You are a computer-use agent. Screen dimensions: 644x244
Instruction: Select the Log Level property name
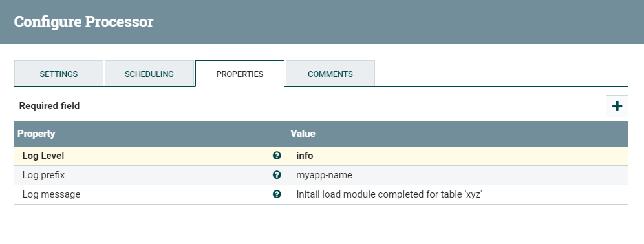pos(43,156)
